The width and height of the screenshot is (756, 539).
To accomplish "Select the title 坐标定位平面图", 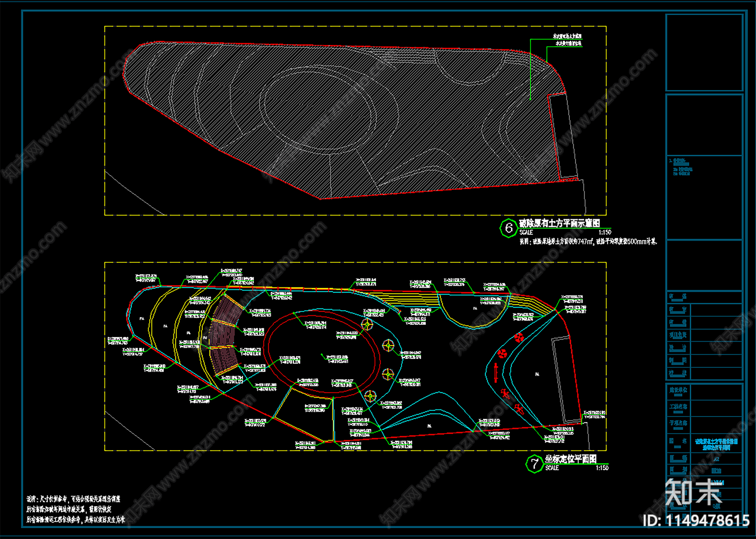I will [x=571, y=459].
